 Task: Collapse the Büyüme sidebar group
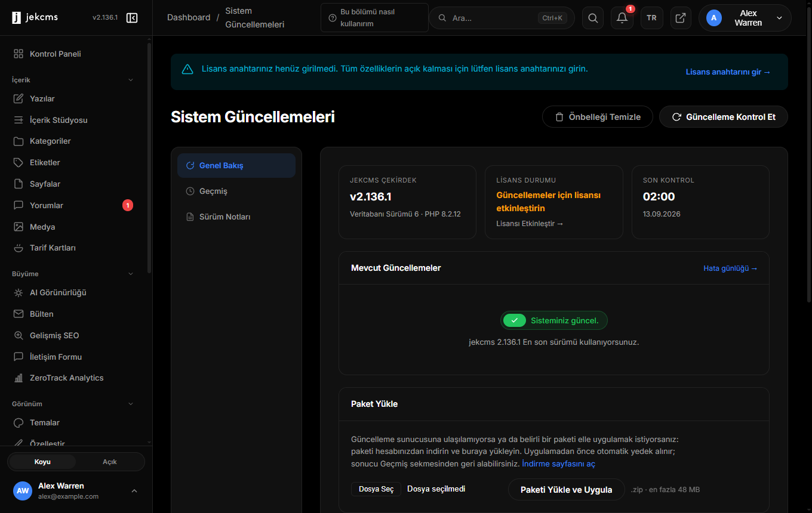pyautogui.click(x=131, y=274)
